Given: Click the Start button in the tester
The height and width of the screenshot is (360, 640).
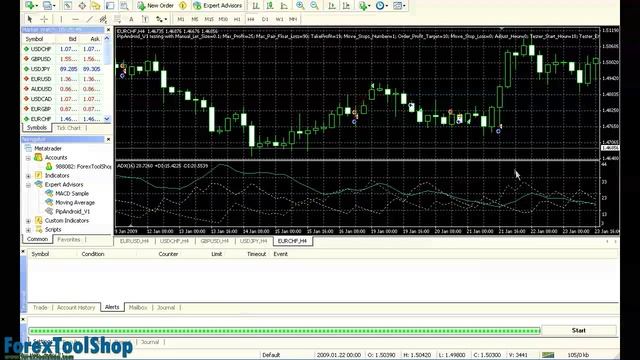Looking at the screenshot, I should coord(578,330).
